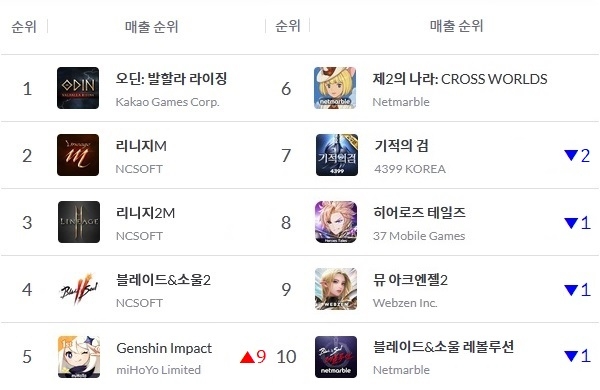Click the 리니지M game title
600x390 pixels.
click(141, 146)
